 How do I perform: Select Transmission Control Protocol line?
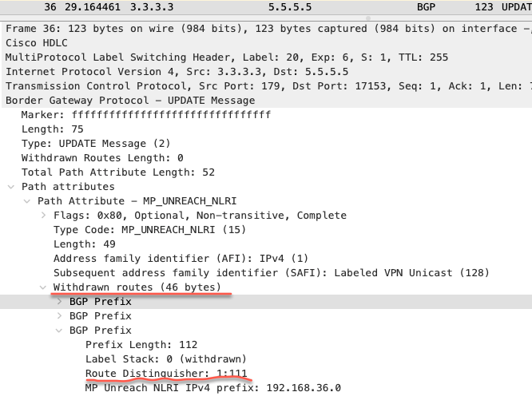[x=266, y=86]
